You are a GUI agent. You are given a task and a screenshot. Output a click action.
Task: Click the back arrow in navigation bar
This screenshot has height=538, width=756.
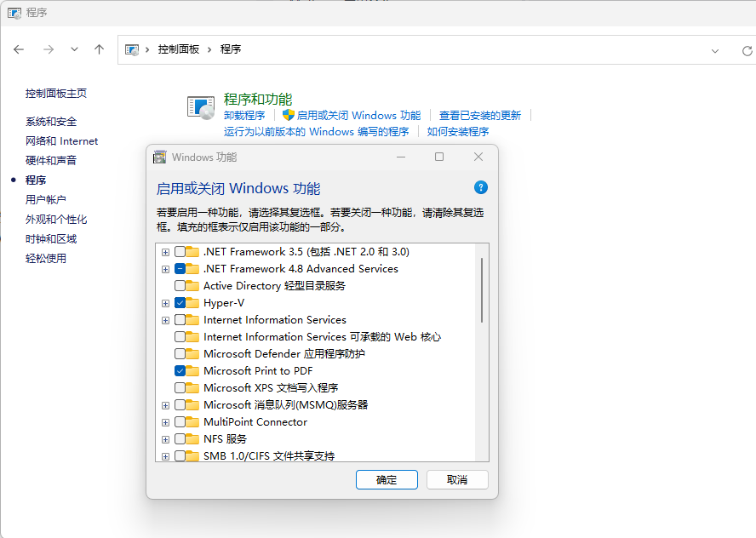[x=19, y=49]
